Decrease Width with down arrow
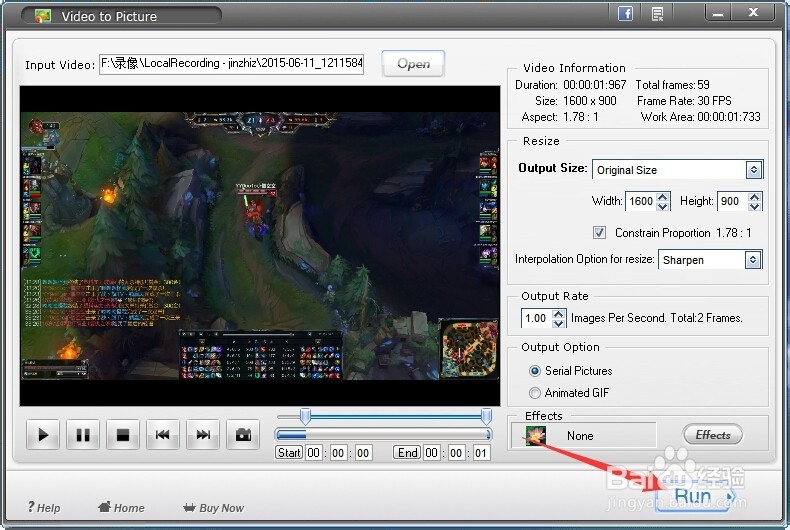The height and width of the screenshot is (530, 790). tap(663, 206)
